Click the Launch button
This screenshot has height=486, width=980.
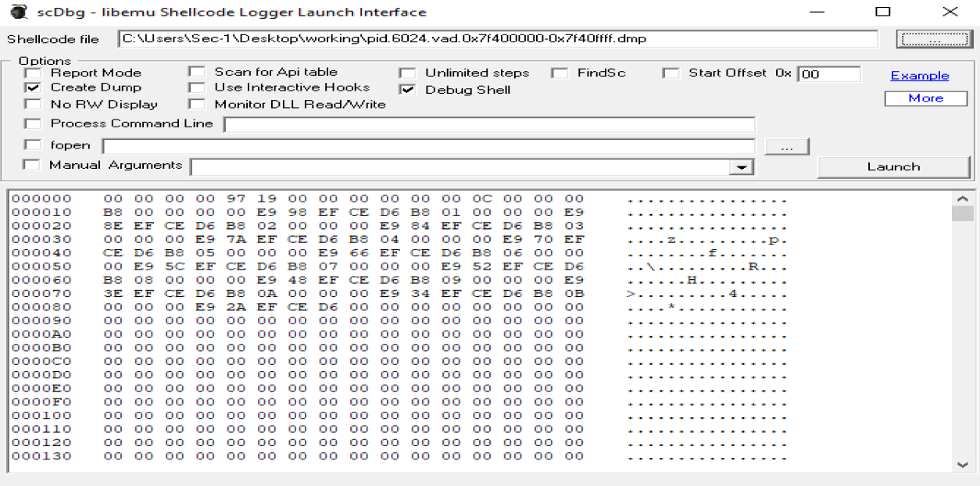(x=893, y=166)
